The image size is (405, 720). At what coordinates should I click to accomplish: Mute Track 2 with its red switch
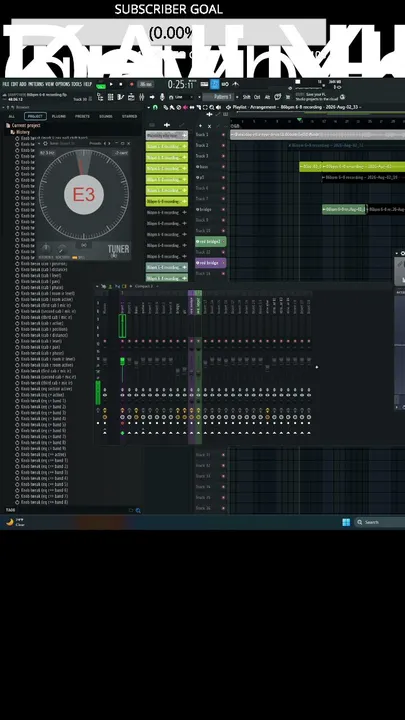224,145
